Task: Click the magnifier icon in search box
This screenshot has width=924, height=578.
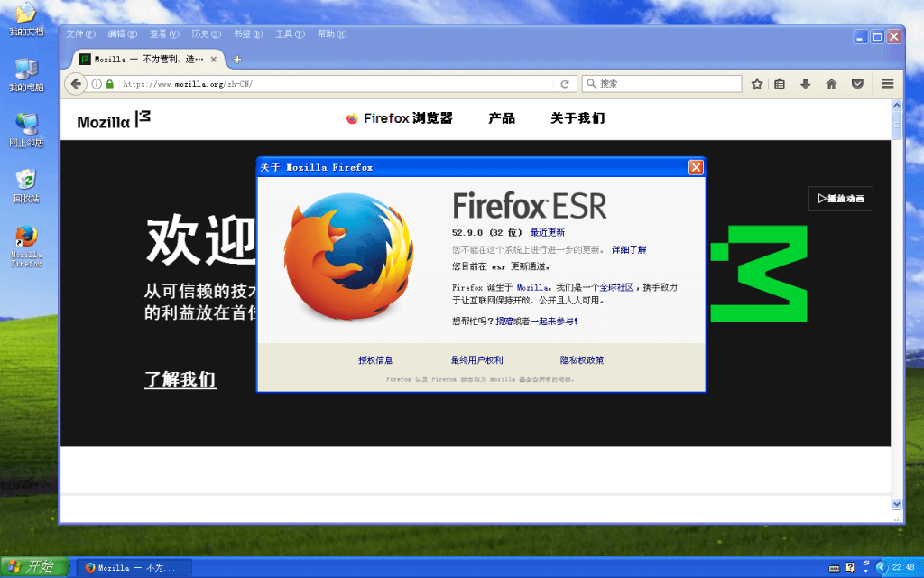Action: click(x=592, y=84)
